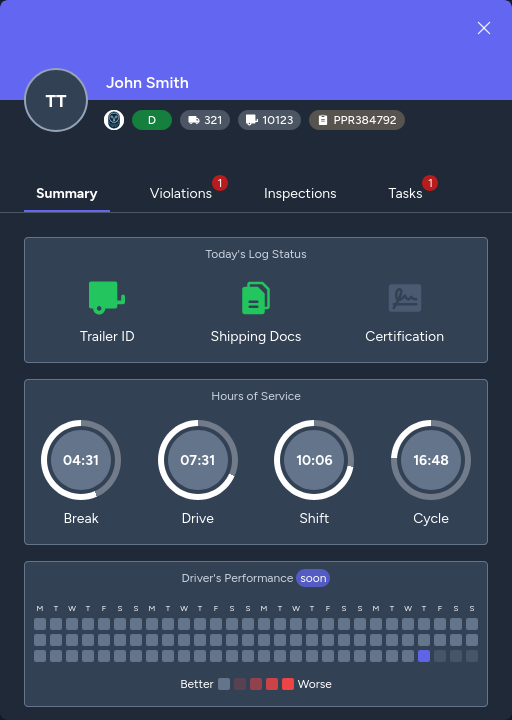Switch to the Summary tab
This screenshot has width=512, height=720.
[67, 193]
